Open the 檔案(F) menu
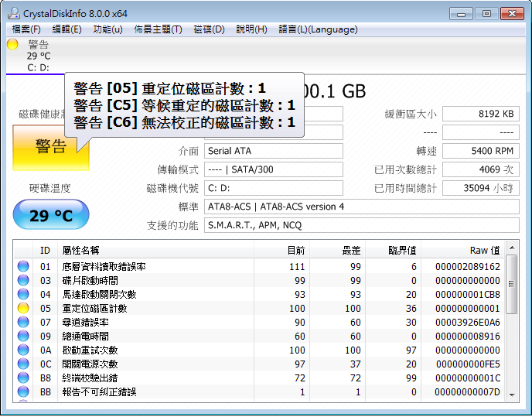 click(x=26, y=29)
